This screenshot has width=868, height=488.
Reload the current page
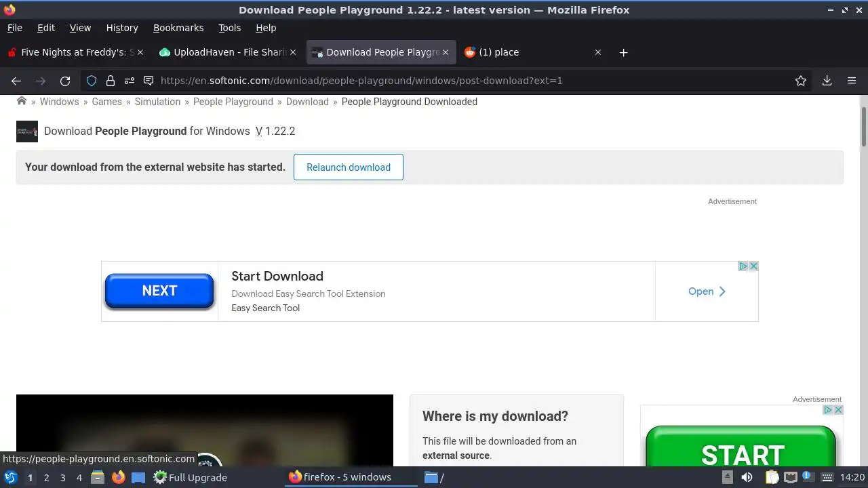(65, 81)
